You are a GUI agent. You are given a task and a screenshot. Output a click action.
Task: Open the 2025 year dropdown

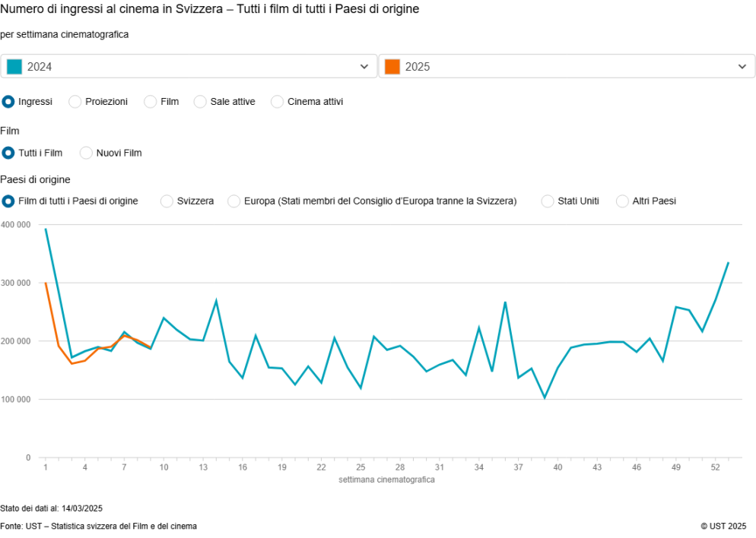click(566, 66)
